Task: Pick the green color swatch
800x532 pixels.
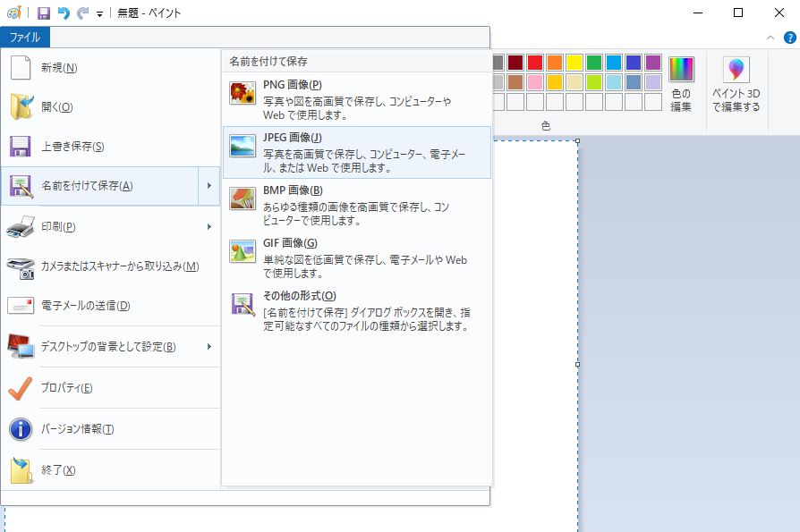Action: pos(594,63)
